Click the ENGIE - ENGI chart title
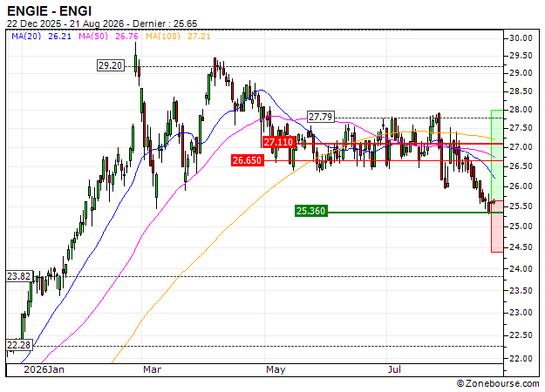Viewport: 545px width, 392px height. point(50,11)
